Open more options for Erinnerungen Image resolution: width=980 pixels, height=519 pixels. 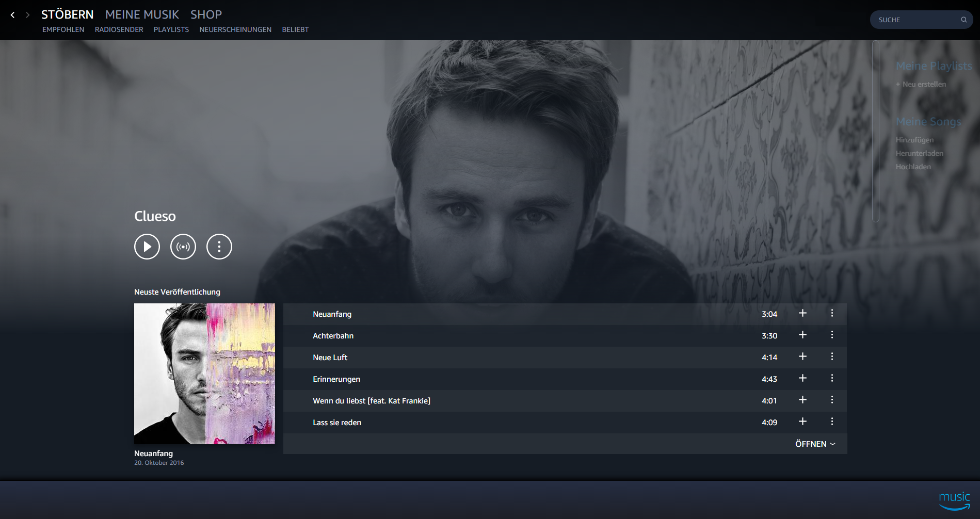pos(832,378)
